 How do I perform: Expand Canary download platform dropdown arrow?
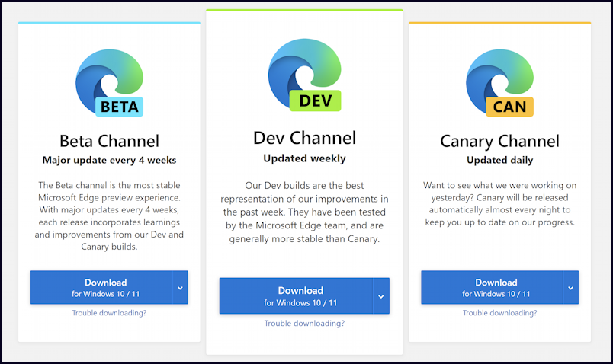[571, 288]
